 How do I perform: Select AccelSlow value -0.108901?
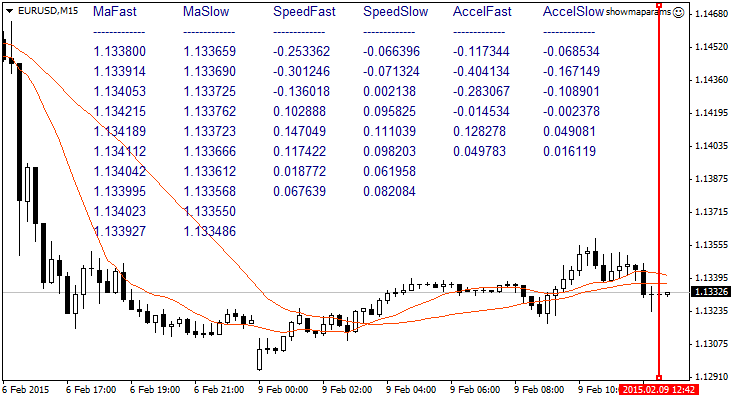[572, 91]
